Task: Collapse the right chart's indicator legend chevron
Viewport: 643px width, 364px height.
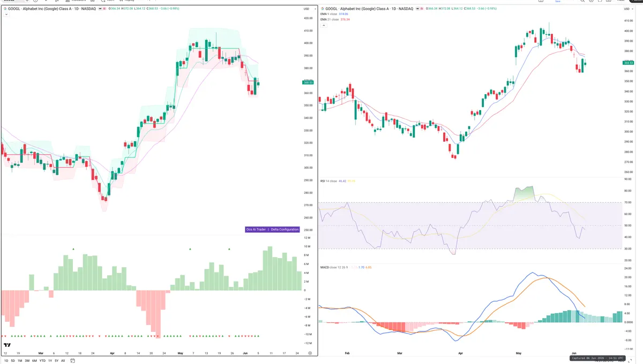Action: (323, 25)
